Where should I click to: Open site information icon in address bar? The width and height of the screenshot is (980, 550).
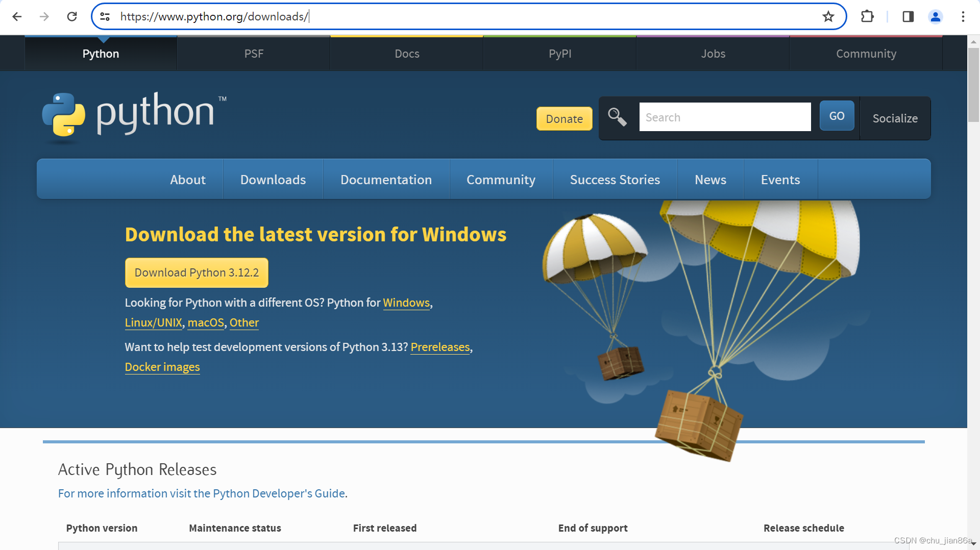tap(105, 16)
